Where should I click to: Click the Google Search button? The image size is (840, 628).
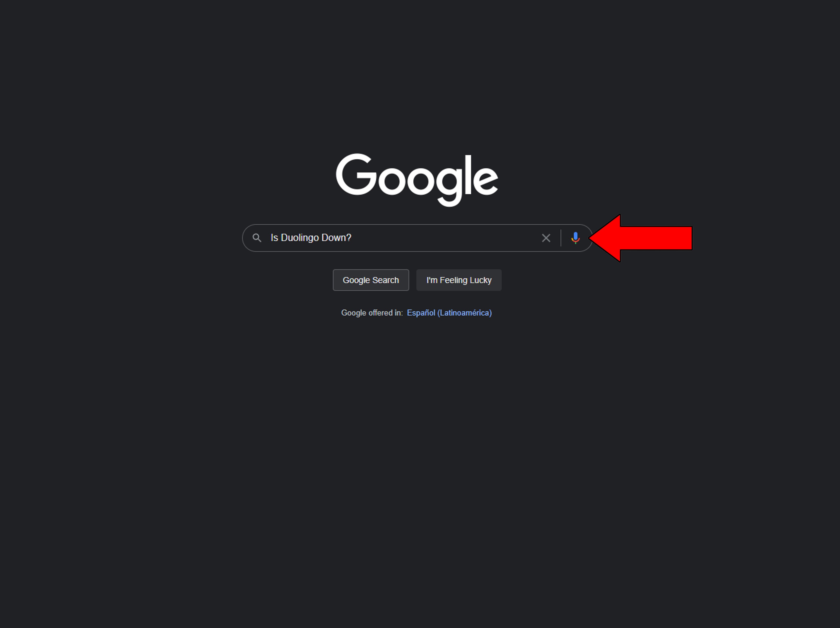(371, 280)
